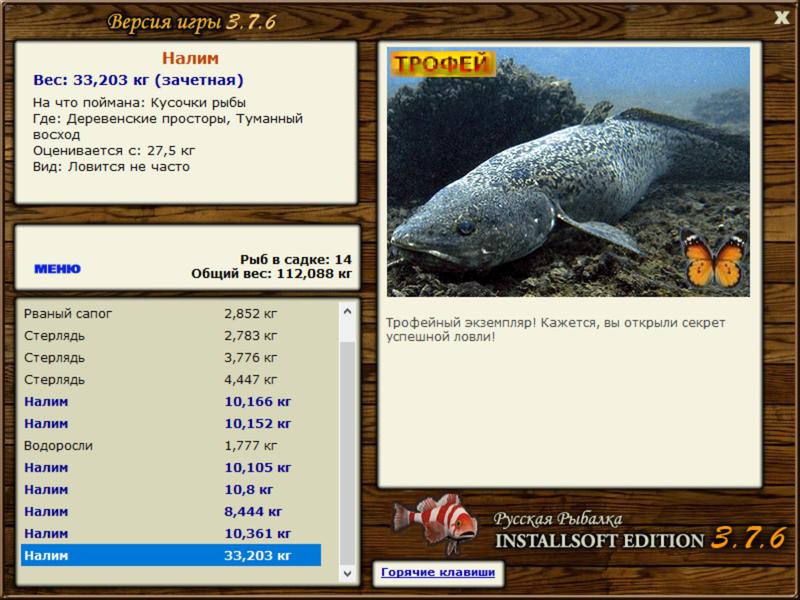Click the Налим title heading
This screenshot has width=800, height=600.
point(190,58)
